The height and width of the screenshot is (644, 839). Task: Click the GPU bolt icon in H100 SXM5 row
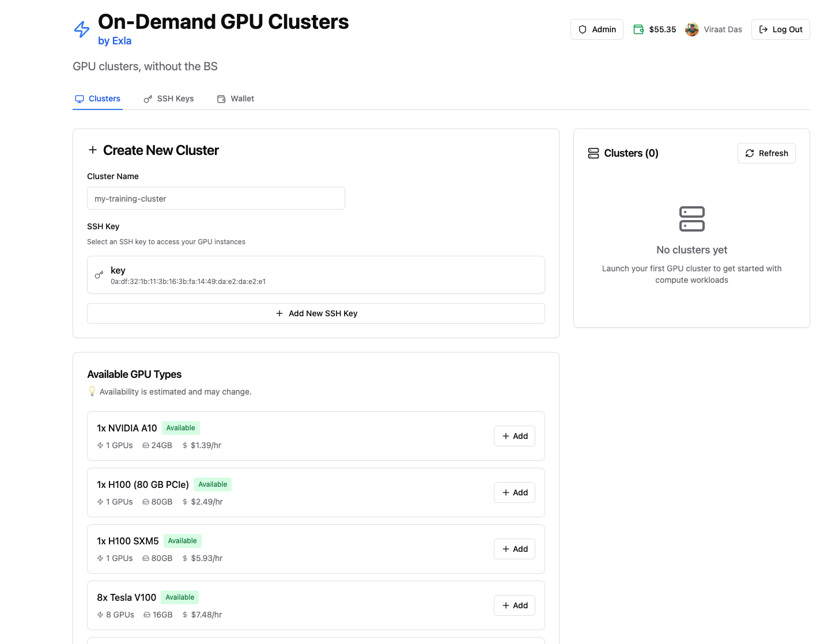(100, 558)
